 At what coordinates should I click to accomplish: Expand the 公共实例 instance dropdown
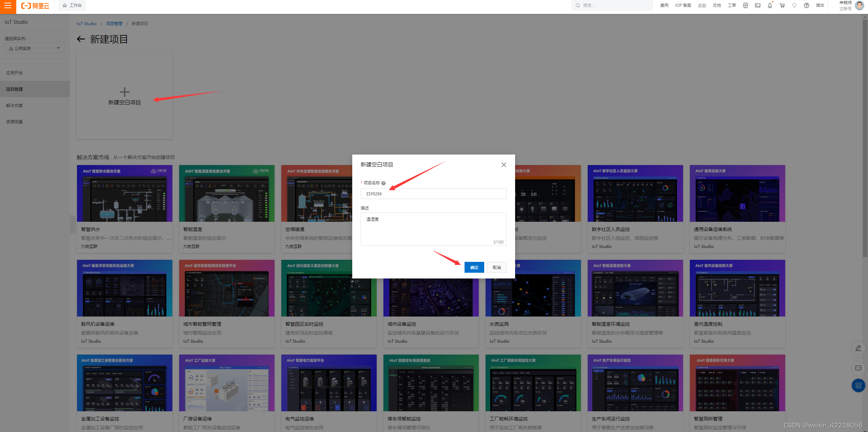34,48
